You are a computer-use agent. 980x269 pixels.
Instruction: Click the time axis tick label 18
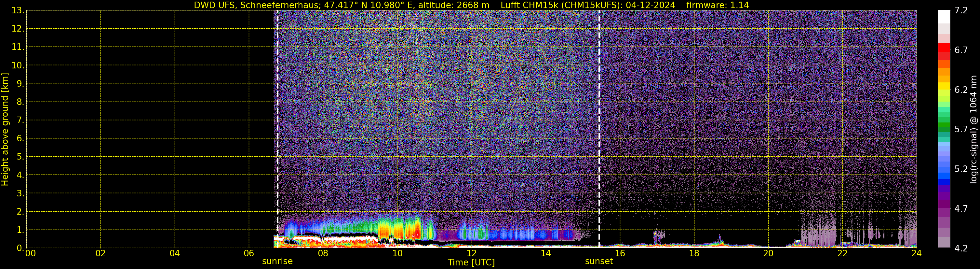[694, 253]
